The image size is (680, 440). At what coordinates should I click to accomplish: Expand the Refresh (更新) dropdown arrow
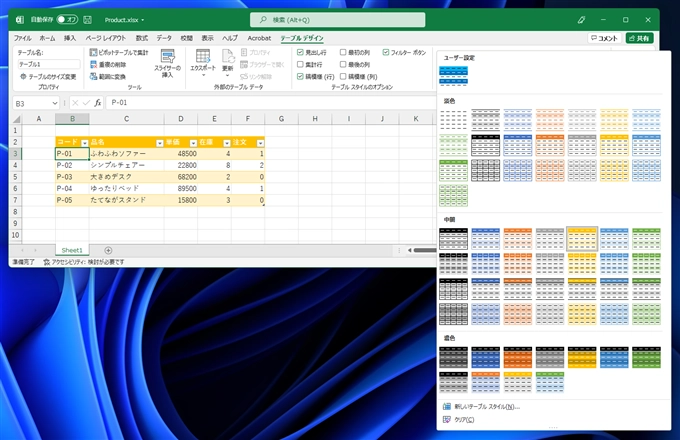pyautogui.click(x=228, y=76)
